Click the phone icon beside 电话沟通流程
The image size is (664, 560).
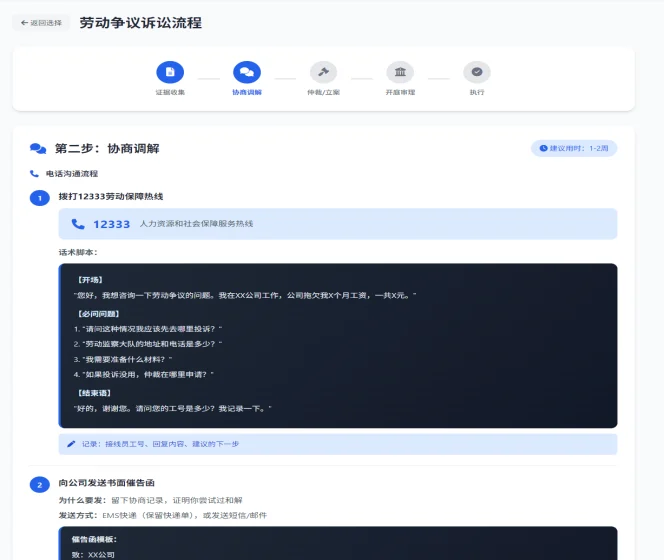click(x=34, y=174)
